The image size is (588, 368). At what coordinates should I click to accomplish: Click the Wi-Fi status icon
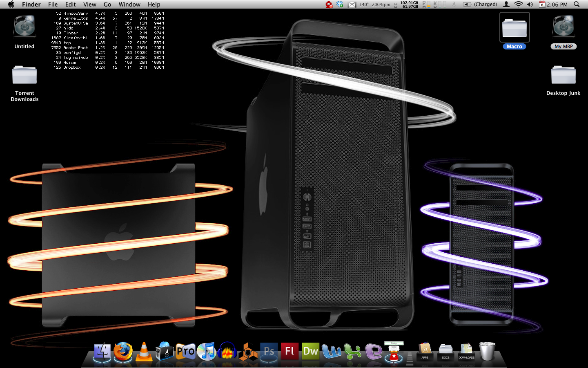point(518,4)
